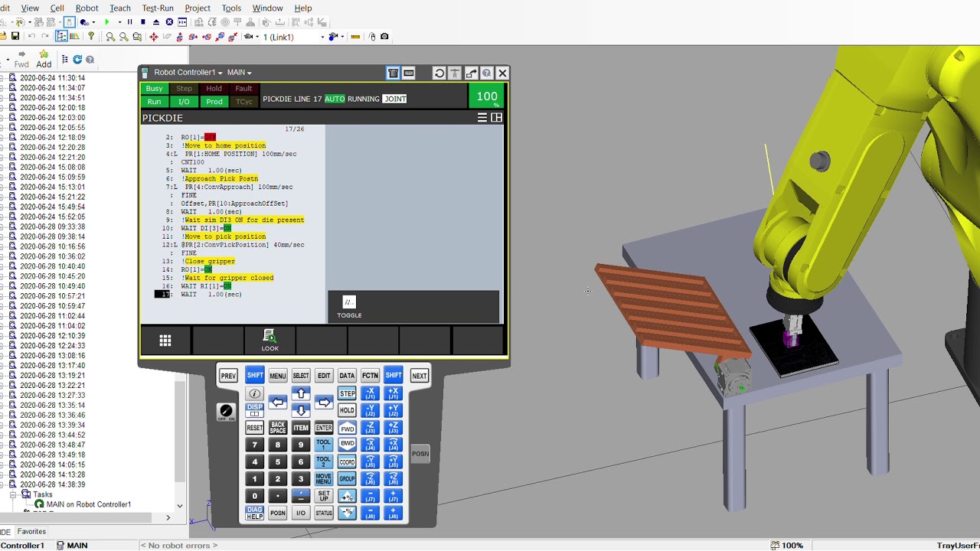Toggle the right blue SHIFT key
980x551 pixels.
point(394,375)
